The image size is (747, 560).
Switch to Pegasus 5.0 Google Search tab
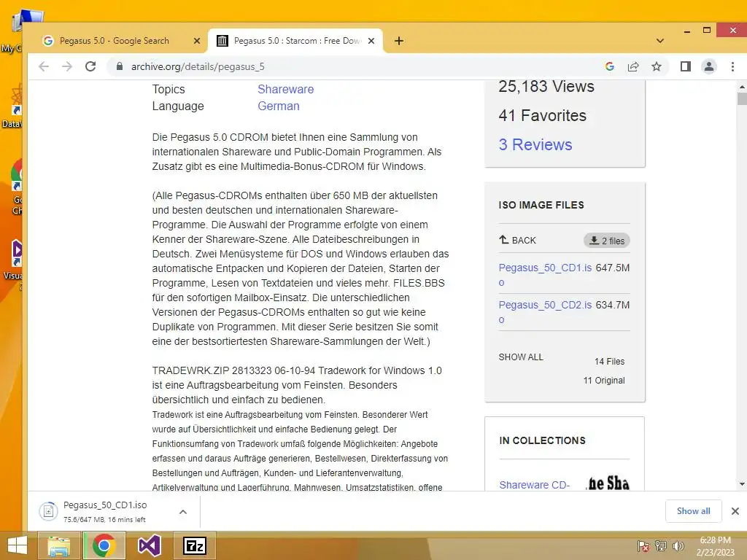point(115,41)
